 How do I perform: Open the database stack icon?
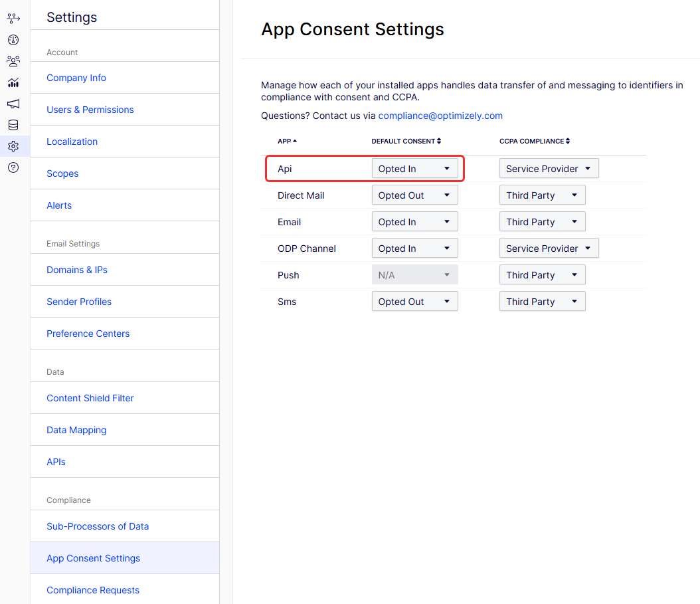click(x=13, y=125)
